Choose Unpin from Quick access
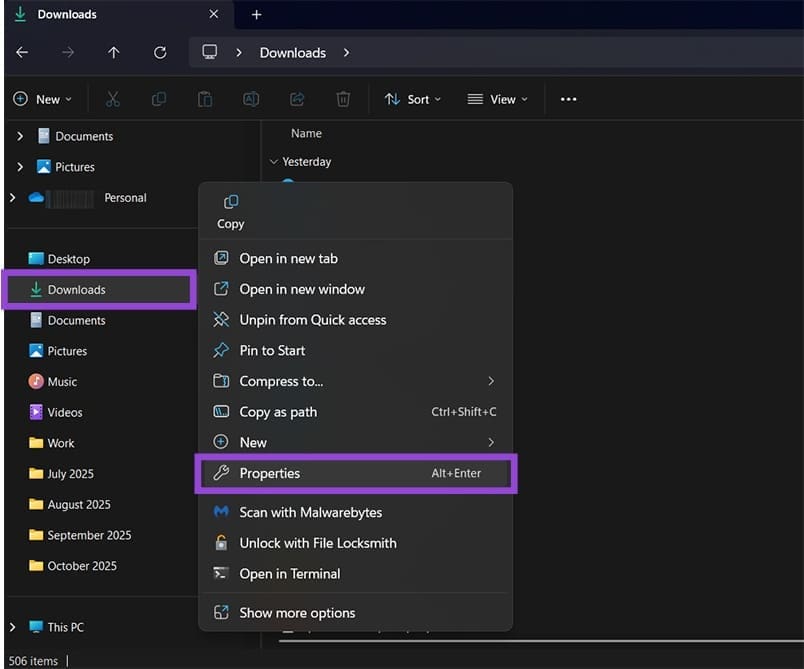Image resolution: width=804 pixels, height=669 pixels. 312,320
